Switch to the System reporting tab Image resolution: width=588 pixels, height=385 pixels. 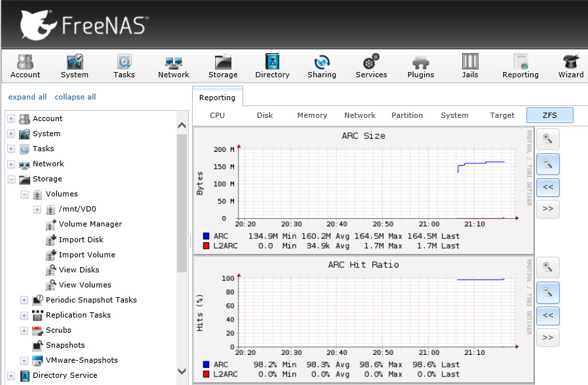(454, 115)
